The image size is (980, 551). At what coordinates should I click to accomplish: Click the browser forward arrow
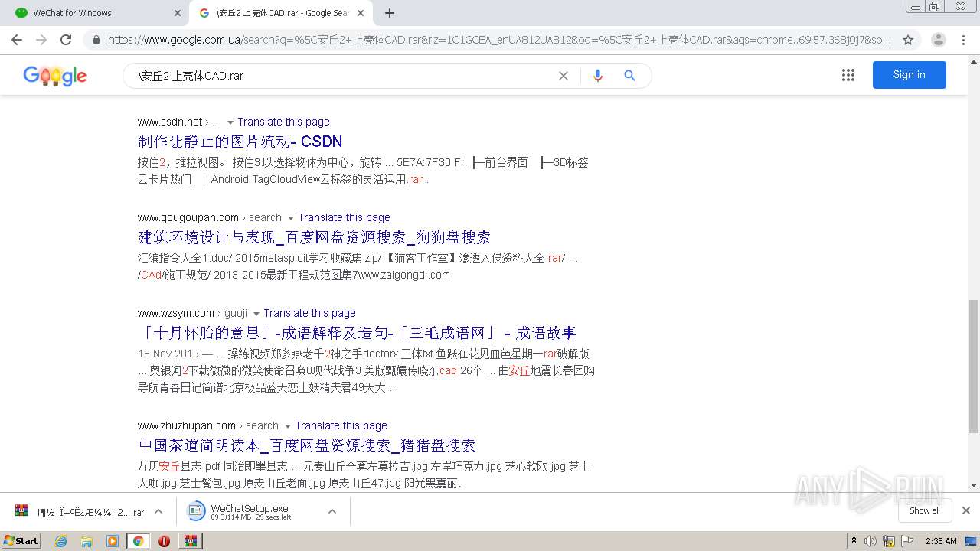pos(41,40)
